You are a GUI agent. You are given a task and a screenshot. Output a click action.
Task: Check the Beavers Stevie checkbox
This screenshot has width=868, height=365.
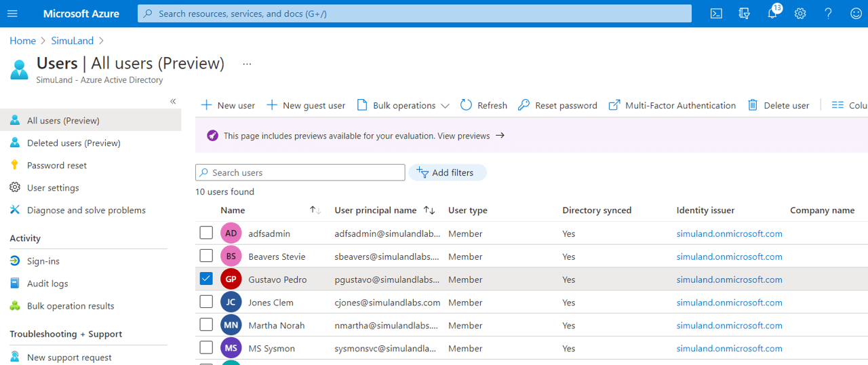(x=206, y=256)
